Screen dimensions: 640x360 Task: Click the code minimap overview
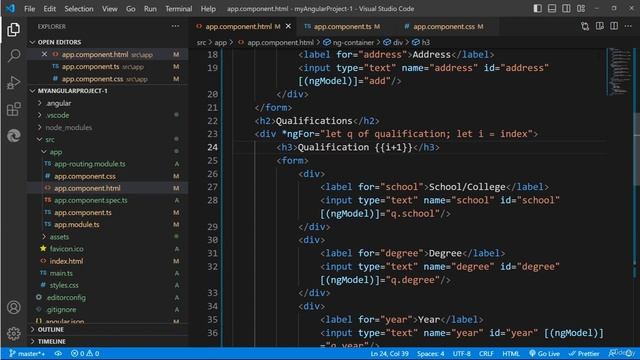[619, 72]
